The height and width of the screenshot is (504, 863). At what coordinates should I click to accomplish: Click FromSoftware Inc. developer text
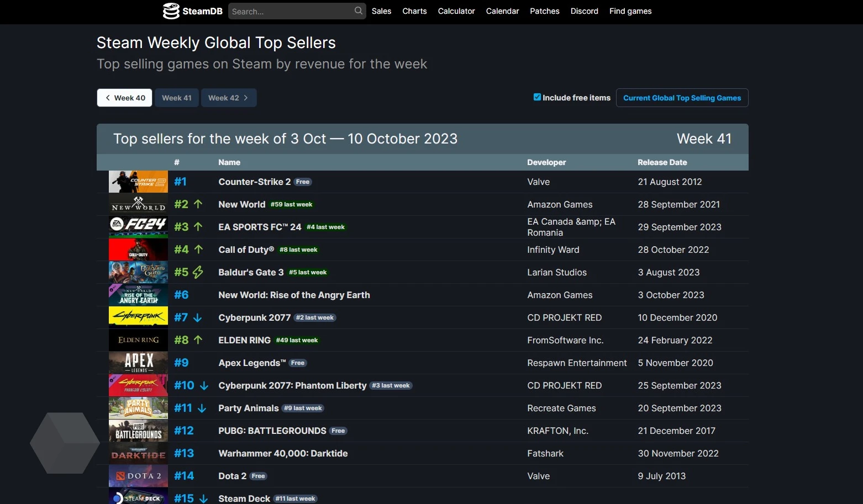click(x=565, y=340)
